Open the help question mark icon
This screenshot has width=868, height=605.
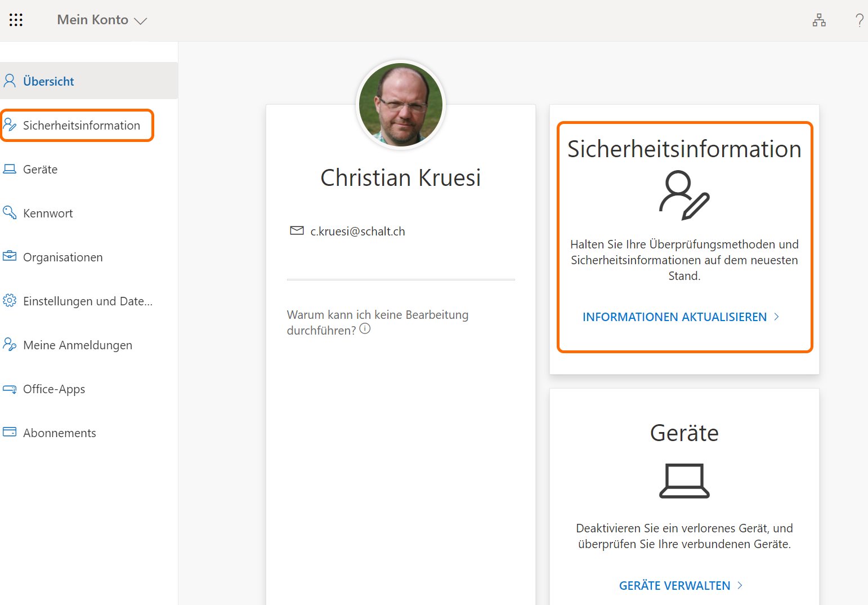click(859, 20)
